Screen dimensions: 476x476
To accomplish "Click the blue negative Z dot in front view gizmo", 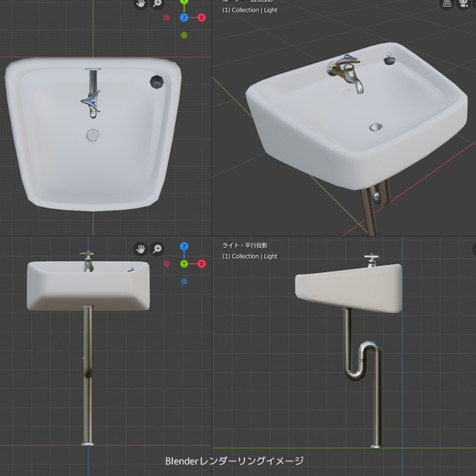I will pyautogui.click(x=184, y=282).
